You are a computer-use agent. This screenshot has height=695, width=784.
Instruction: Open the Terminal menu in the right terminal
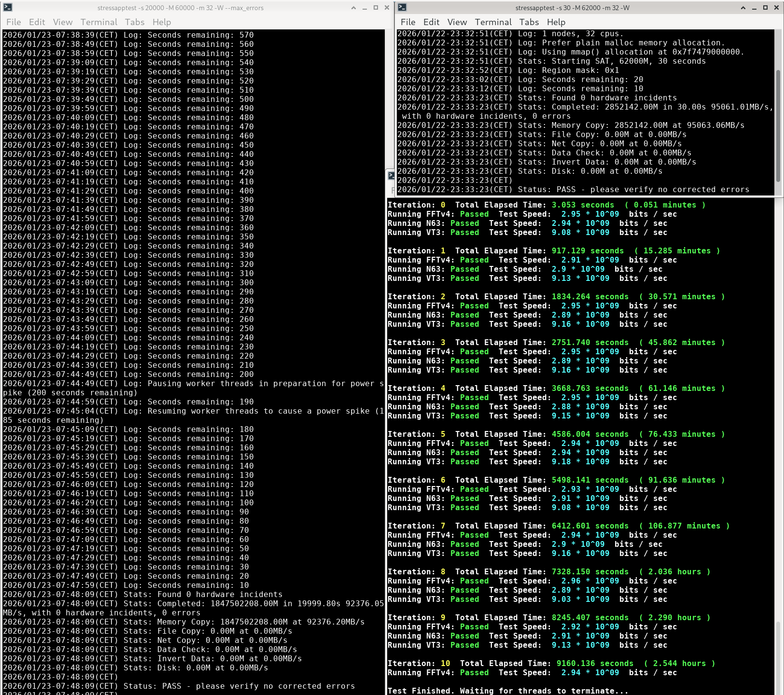pos(493,22)
